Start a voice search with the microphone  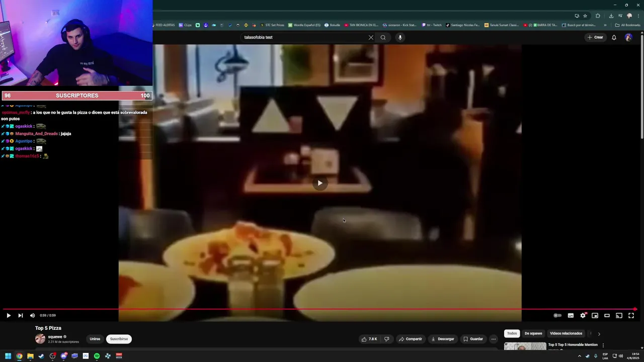[400, 37]
